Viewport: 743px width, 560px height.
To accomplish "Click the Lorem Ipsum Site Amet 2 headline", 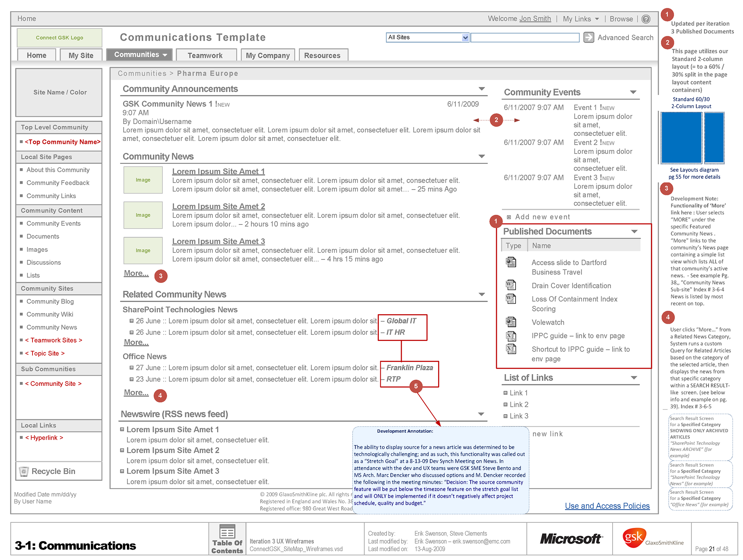I will (x=218, y=206).
